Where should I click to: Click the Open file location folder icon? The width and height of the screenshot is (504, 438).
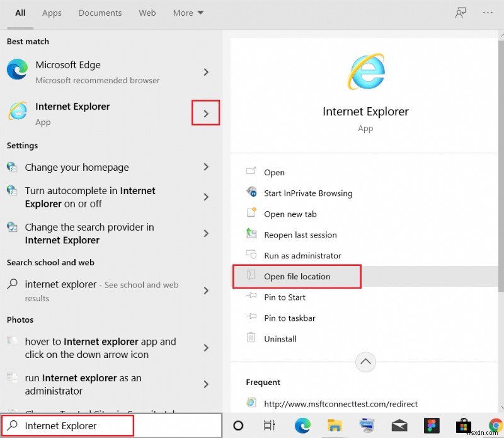(251, 275)
